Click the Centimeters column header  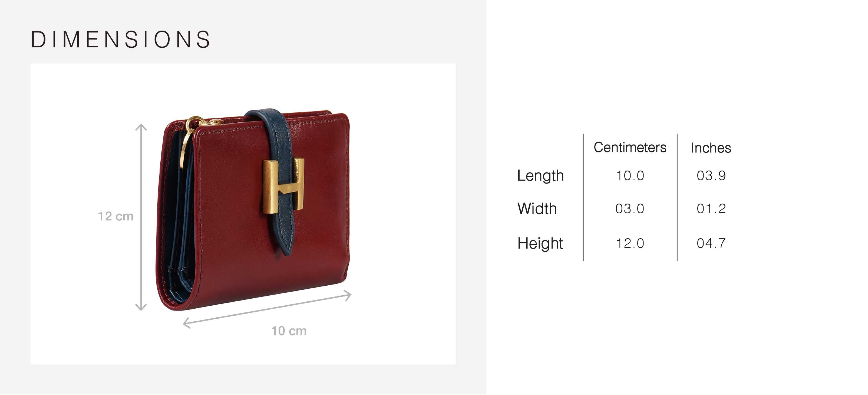(630, 147)
